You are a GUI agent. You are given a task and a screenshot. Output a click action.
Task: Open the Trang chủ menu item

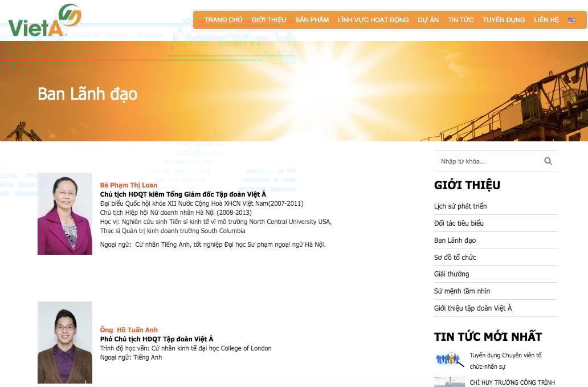click(223, 20)
